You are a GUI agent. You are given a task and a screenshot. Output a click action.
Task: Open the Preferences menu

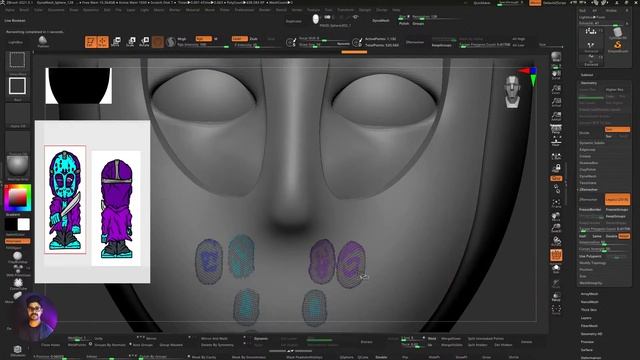[x=244, y=10]
